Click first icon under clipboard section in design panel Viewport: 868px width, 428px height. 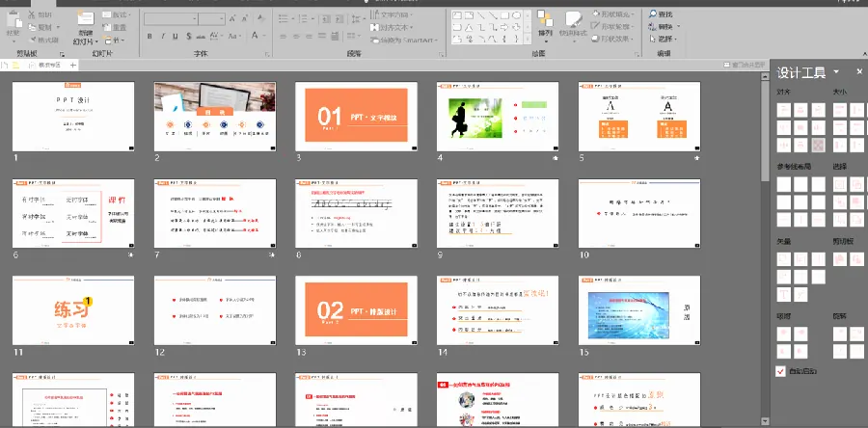coord(840,259)
